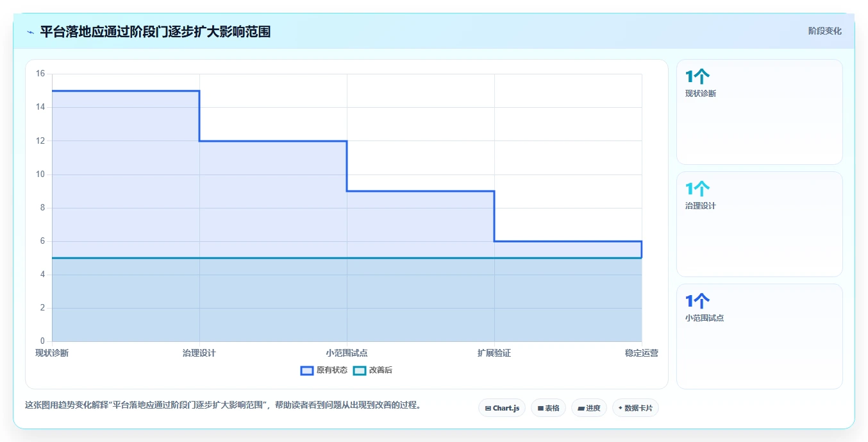This screenshot has width=868, height=442.
Task: Click the y-axis value 8
Action: coord(43,208)
